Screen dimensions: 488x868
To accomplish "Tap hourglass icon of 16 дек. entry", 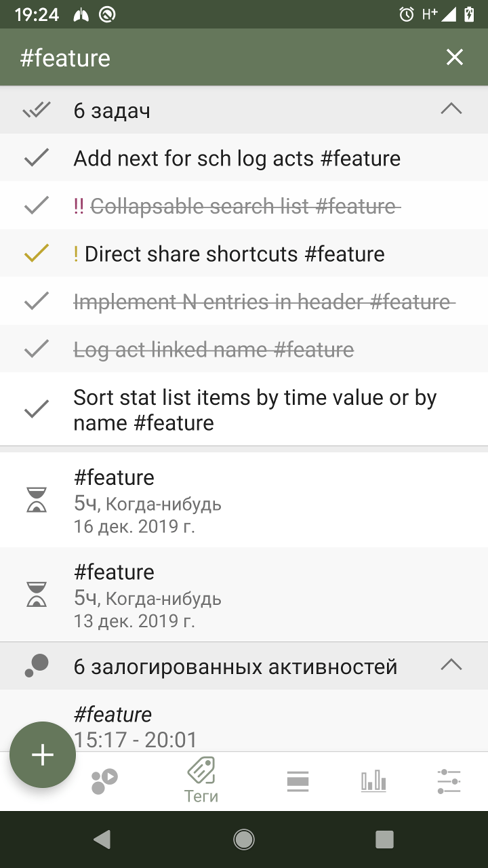I will click(x=37, y=500).
